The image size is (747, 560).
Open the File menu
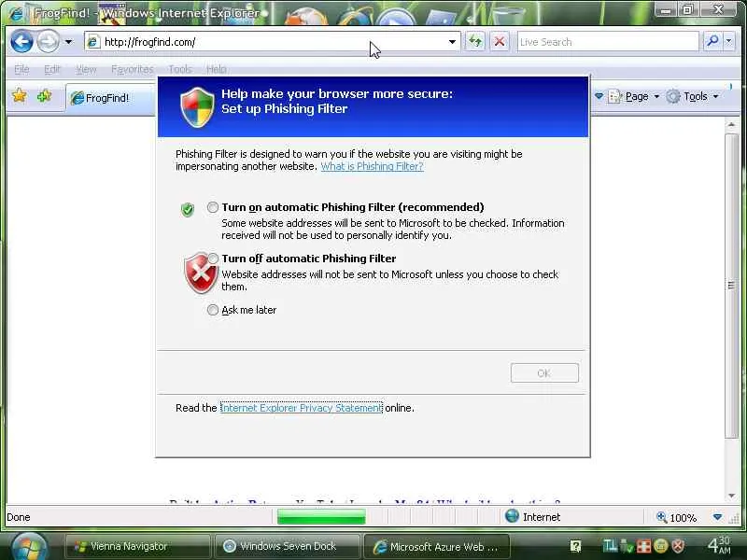[x=21, y=69]
